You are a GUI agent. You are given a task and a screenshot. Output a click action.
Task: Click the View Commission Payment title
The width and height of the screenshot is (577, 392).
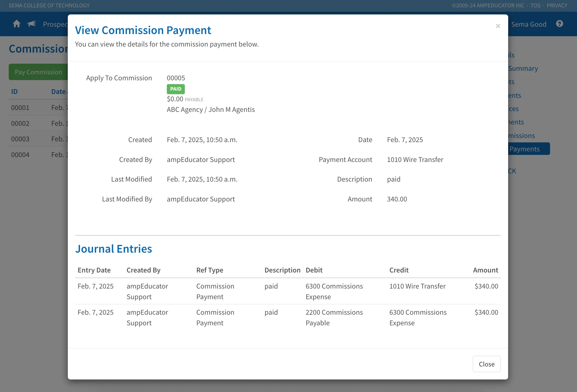pos(143,30)
